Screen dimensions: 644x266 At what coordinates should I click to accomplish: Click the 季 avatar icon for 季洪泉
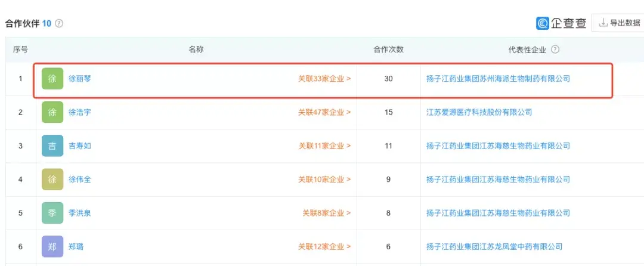tap(52, 213)
